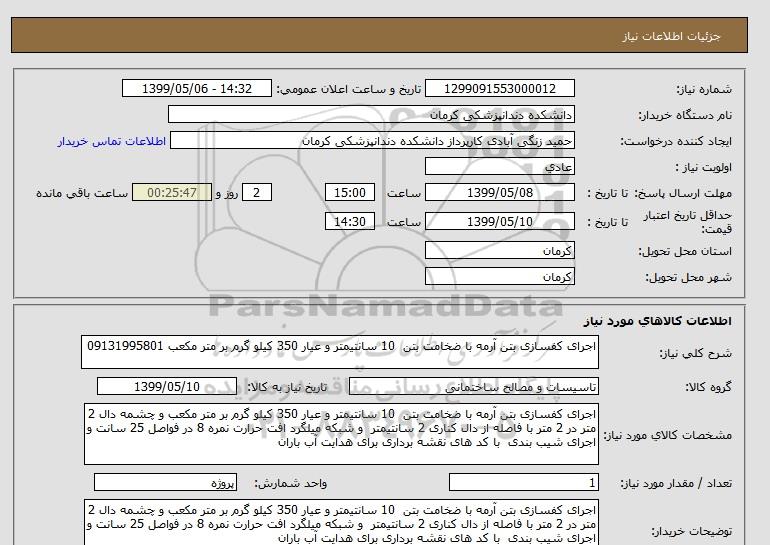Click the quantity field showing 1
The width and height of the screenshot is (770, 545).
(524, 483)
